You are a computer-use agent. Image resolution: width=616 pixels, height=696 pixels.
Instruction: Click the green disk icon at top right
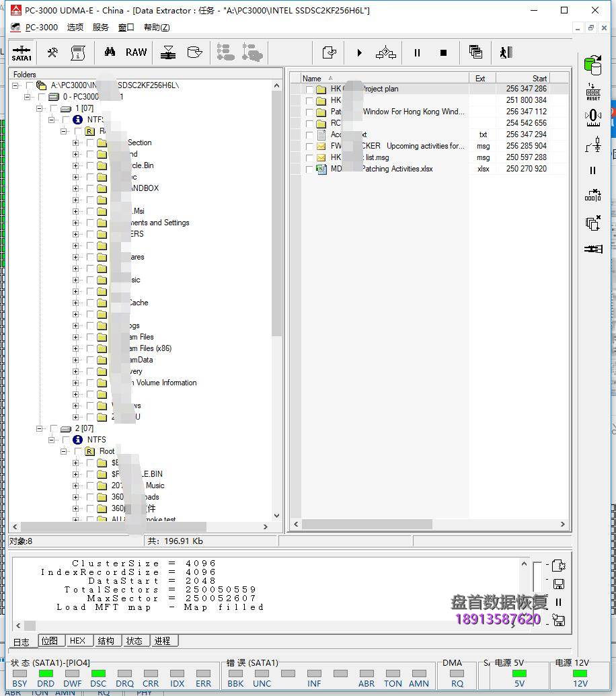click(x=593, y=65)
